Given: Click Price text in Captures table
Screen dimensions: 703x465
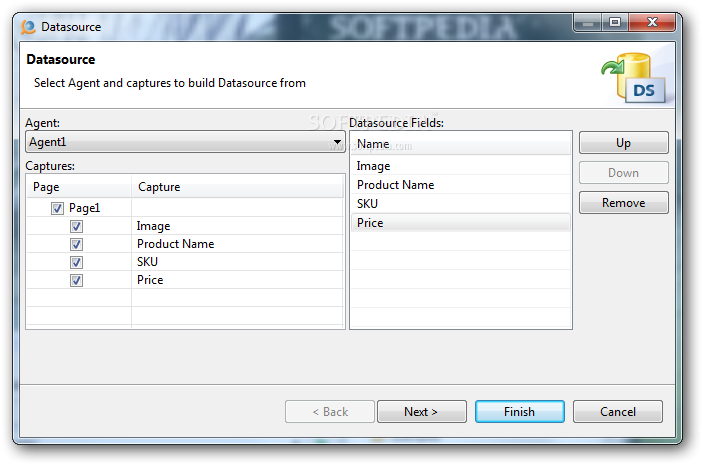Looking at the screenshot, I should pos(150,280).
